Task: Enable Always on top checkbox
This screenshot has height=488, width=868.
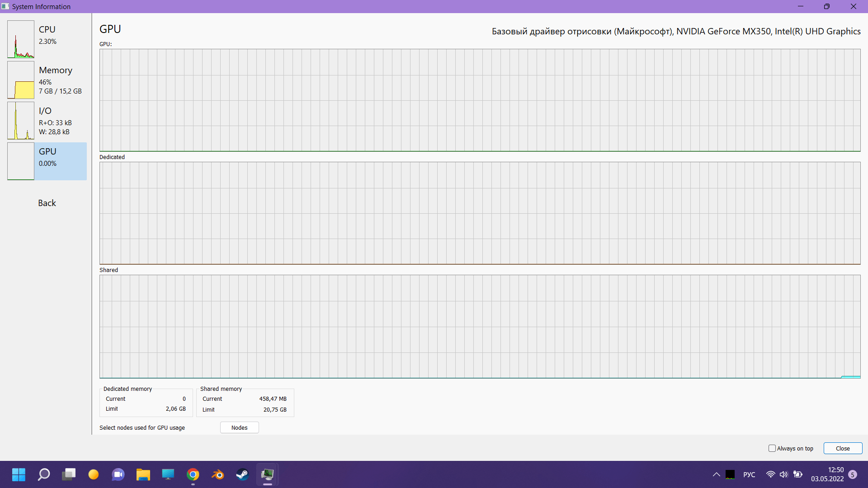Action: point(772,449)
